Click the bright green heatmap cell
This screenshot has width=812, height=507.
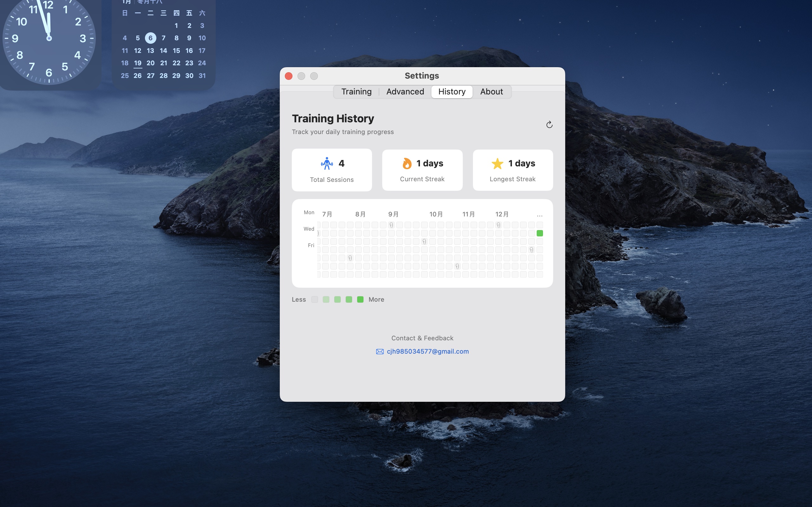click(540, 233)
